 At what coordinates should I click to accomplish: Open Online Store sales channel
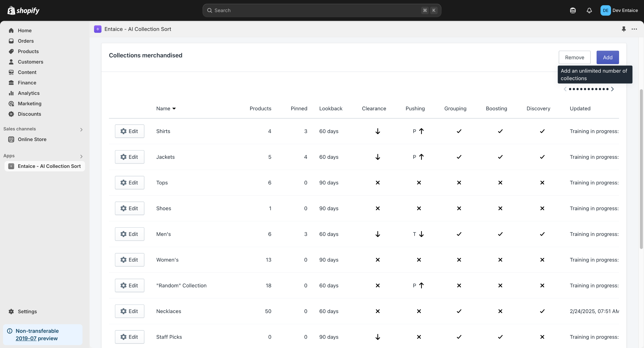coord(32,139)
